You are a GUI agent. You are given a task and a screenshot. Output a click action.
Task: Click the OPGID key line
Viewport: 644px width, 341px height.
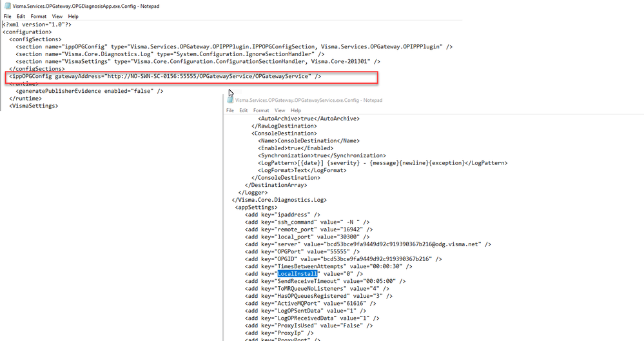pyautogui.click(x=344, y=259)
